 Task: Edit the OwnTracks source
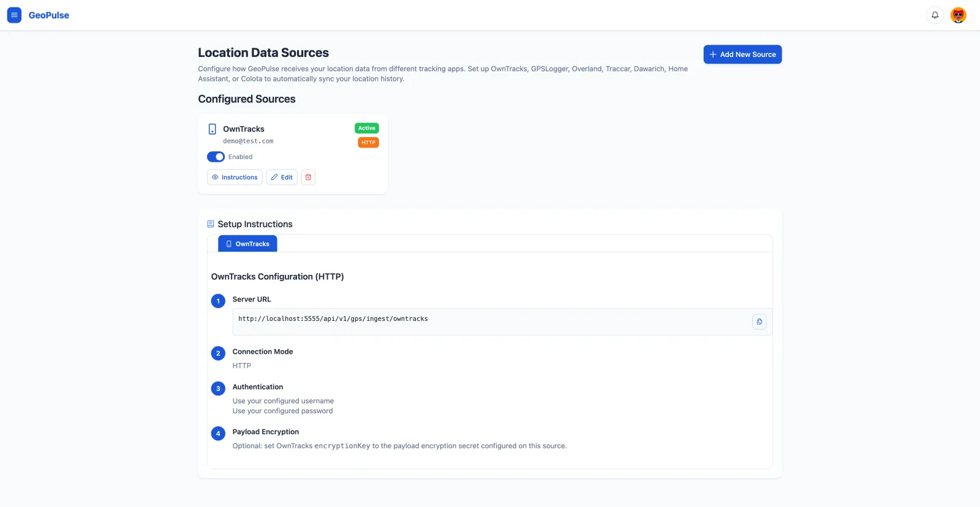pyautogui.click(x=282, y=177)
